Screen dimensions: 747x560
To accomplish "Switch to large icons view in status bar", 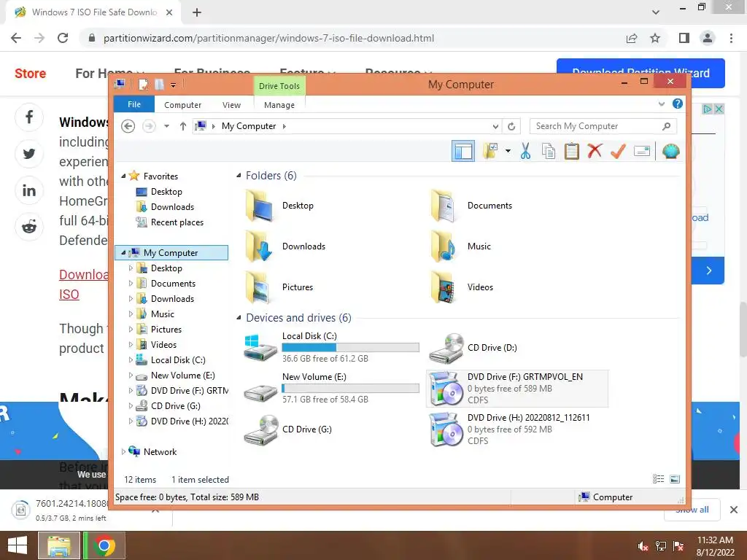I will (x=675, y=479).
